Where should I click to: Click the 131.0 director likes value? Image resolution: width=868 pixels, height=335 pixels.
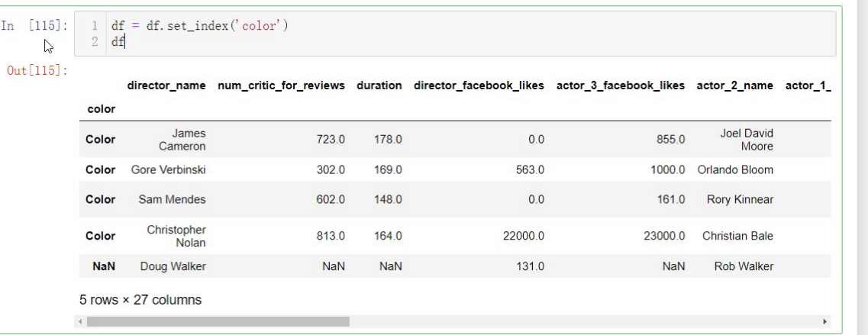(x=530, y=266)
